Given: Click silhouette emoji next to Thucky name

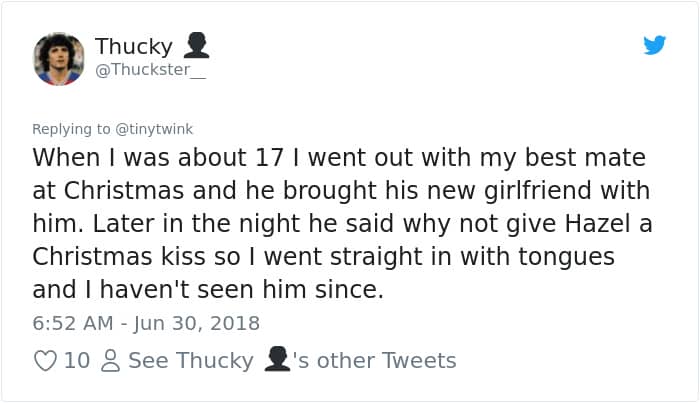Looking at the screenshot, I should (x=196, y=46).
